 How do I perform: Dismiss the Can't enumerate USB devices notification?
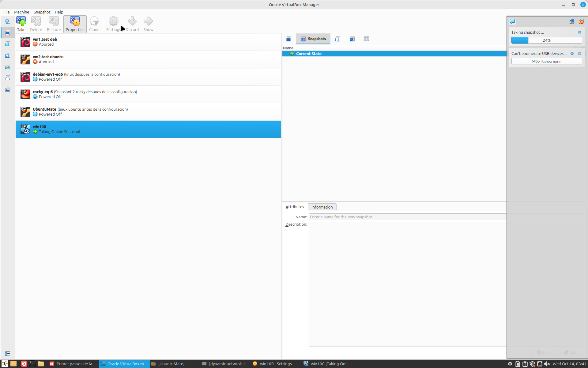coord(579,53)
